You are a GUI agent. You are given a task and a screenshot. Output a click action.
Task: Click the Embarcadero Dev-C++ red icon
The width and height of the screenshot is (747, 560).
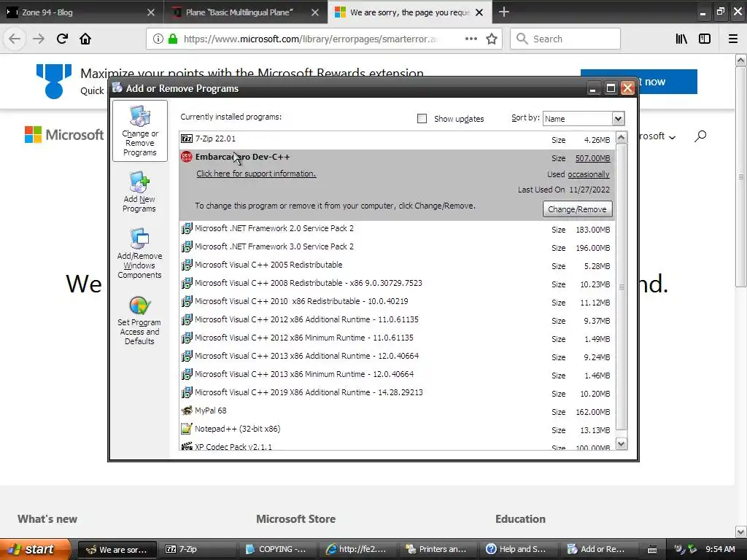click(x=187, y=157)
